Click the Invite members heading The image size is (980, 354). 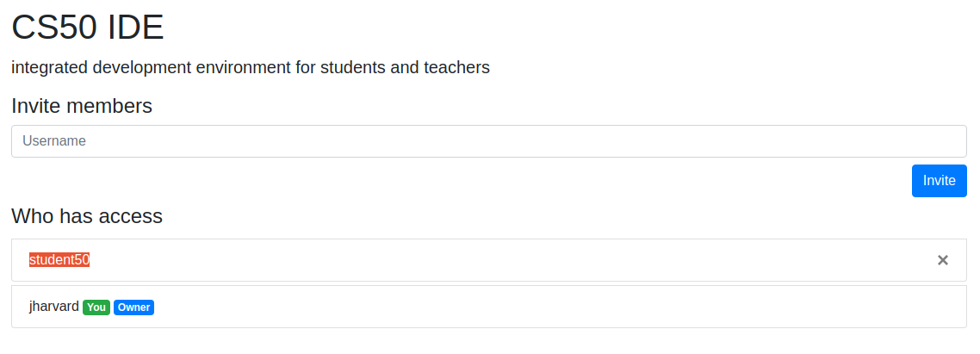tap(82, 106)
